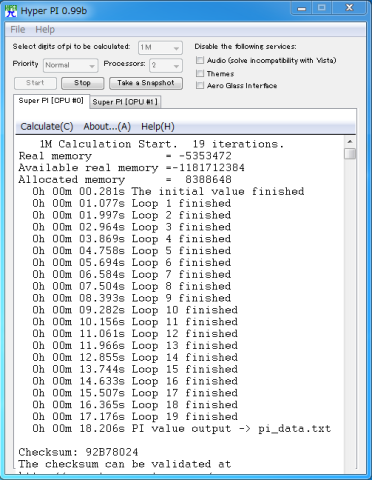Click the 'Loop 9 finished' line

(x=132, y=298)
